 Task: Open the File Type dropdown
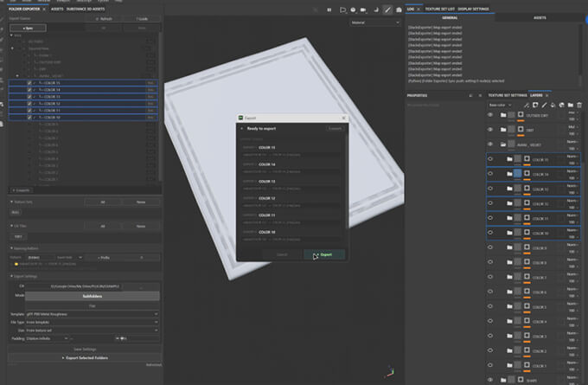tap(93, 323)
